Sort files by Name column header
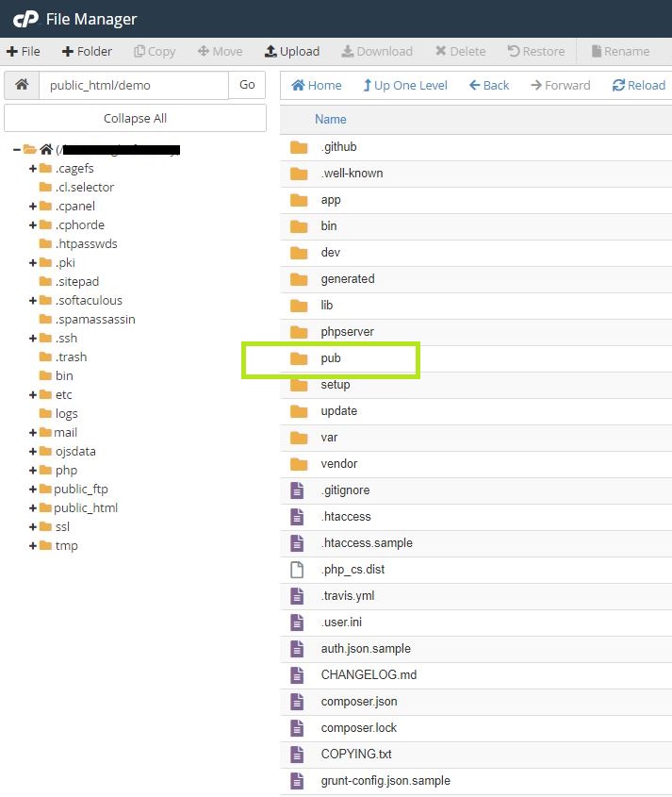The image size is (672, 797). pos(331,119)
